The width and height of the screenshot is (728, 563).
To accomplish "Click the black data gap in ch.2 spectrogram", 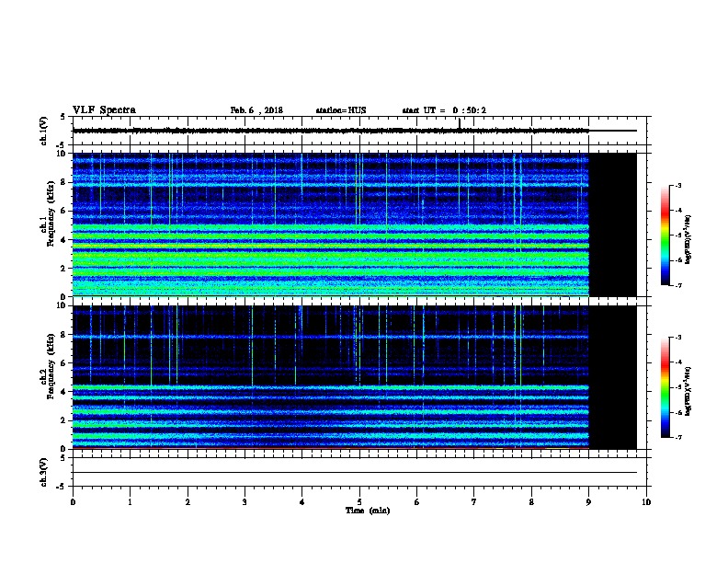I will (613, 377).
